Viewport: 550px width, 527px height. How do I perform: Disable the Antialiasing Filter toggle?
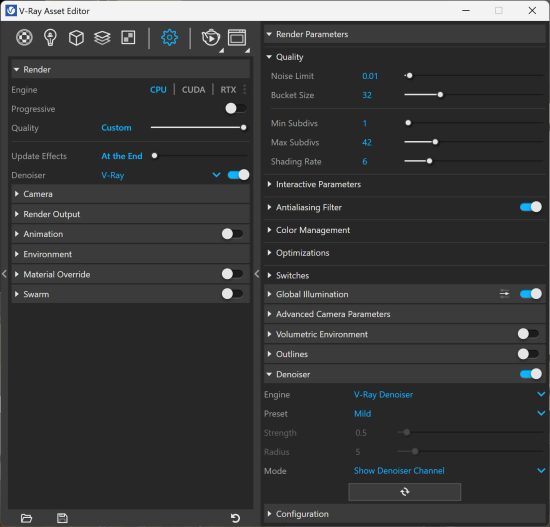(531, 207)
